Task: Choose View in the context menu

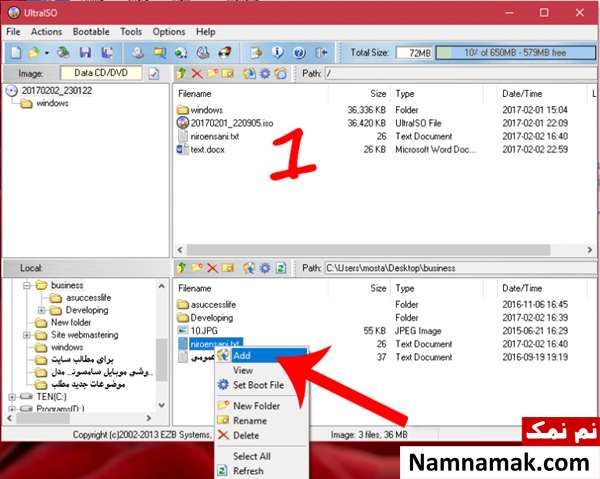Action: tap(262, 370)
